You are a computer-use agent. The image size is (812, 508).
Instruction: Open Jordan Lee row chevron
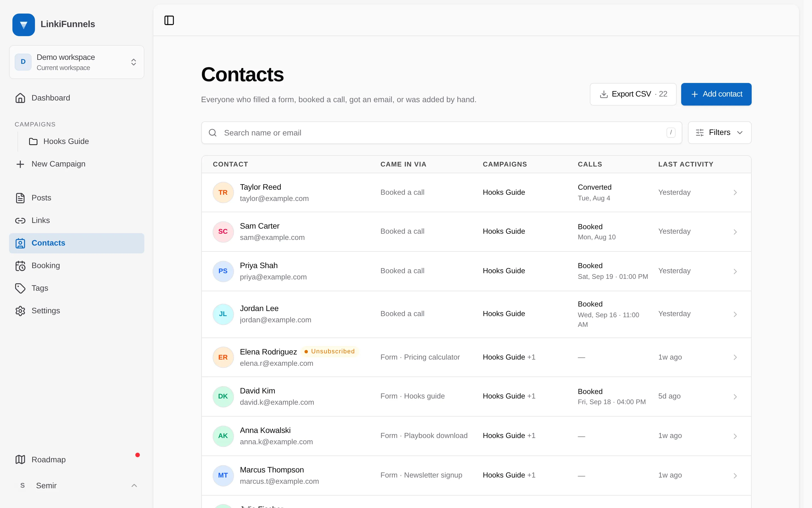[x=735, y=314]
